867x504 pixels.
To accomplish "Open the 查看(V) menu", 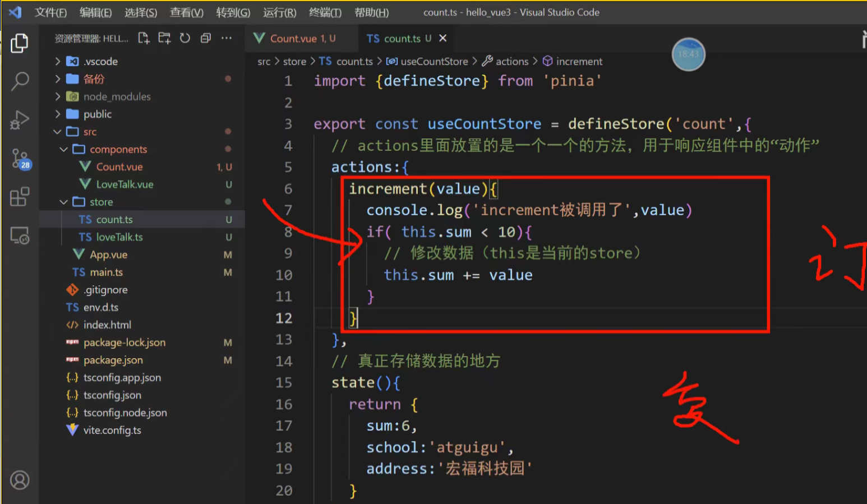I will point(187,12).
